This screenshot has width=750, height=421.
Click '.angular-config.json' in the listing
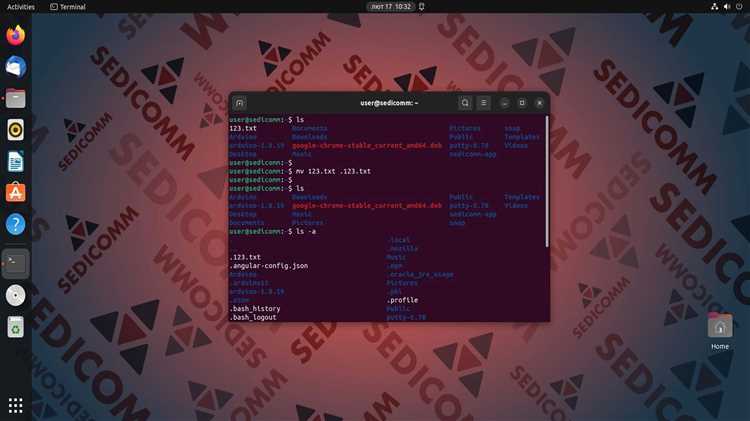pyautogui.click(x=268, y=266)
